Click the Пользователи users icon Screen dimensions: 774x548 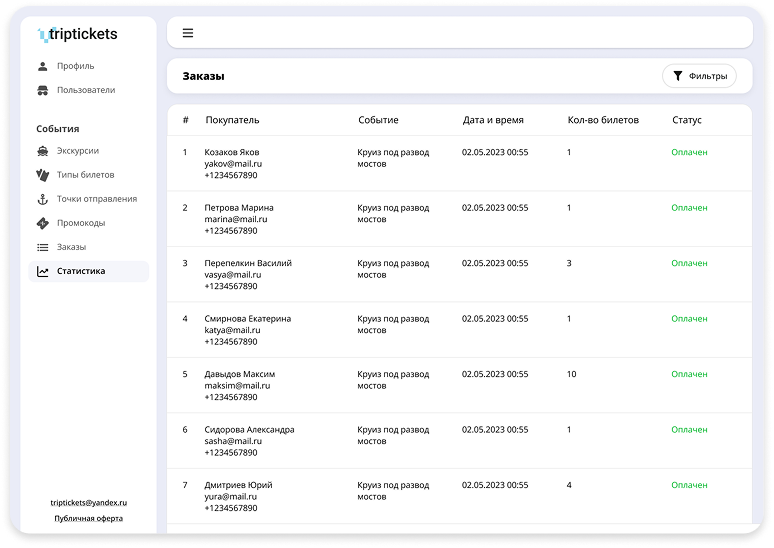click(x=43, y=90)
